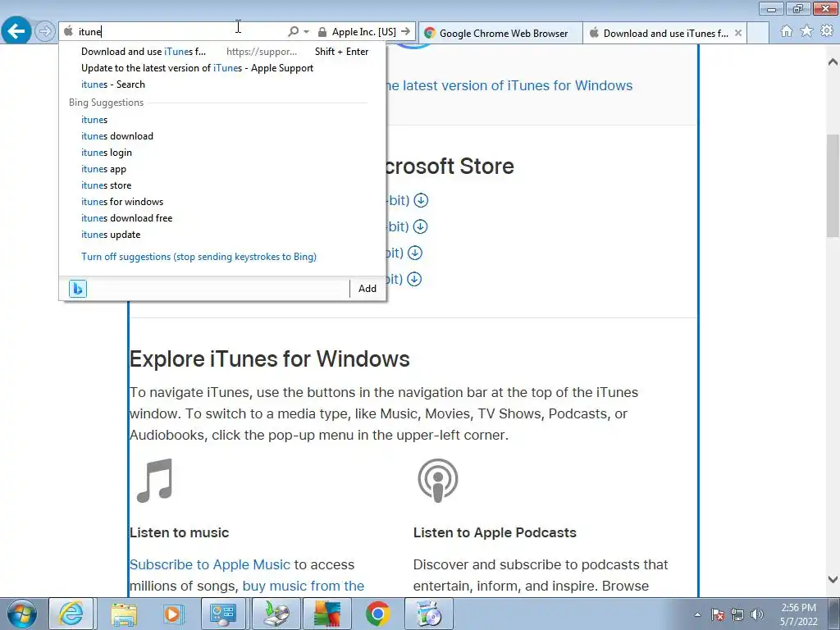Click the lock security icon by Apple Inc.
This screenshot has width=840, height=630.
pyautogui.click(x=322, y=32)
